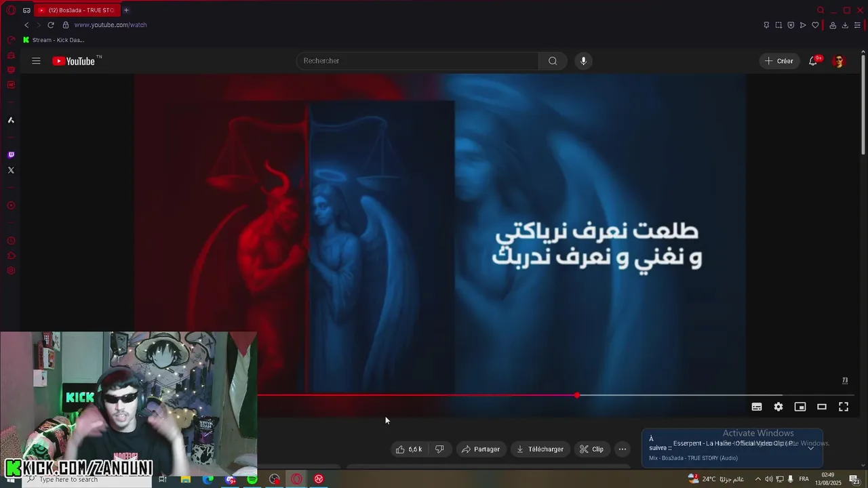868x488 pixels.
Task: Start voice search with the microphone
Action: click(x=583, y=61)
